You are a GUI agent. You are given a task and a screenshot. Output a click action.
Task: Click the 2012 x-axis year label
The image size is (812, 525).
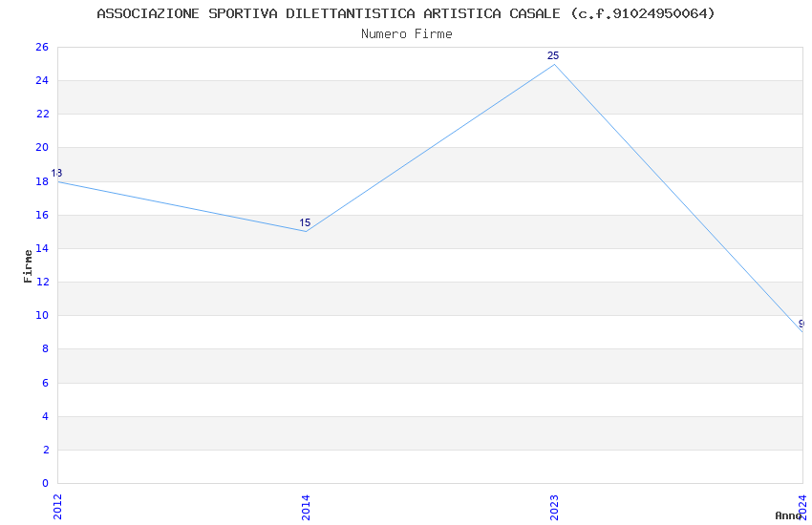pos(57,506)
